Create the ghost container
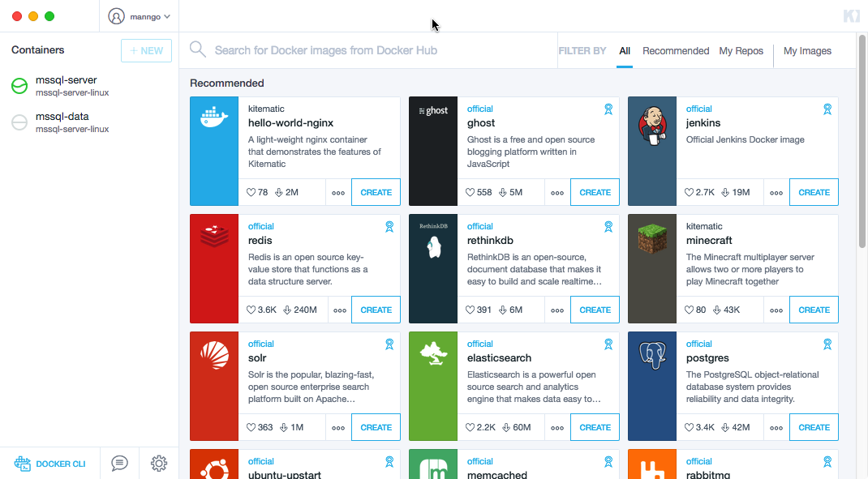The width and height of the screenshot is (868, 479). 595,192
